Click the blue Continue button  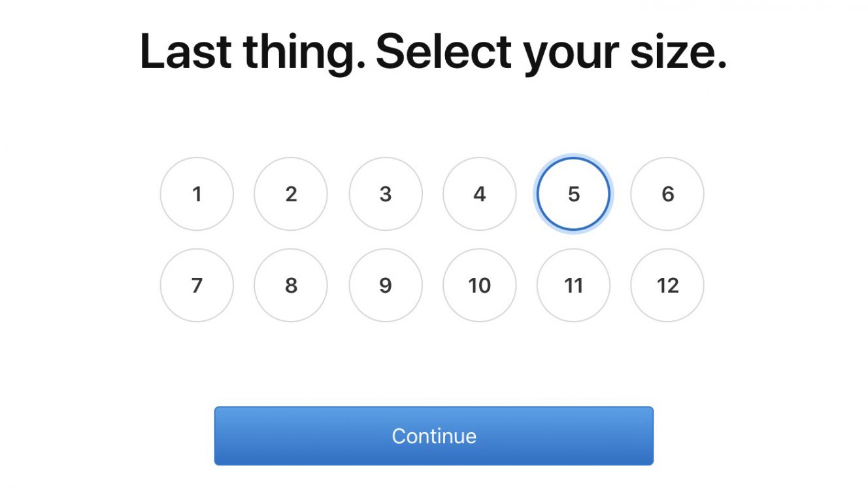[434, 436]
